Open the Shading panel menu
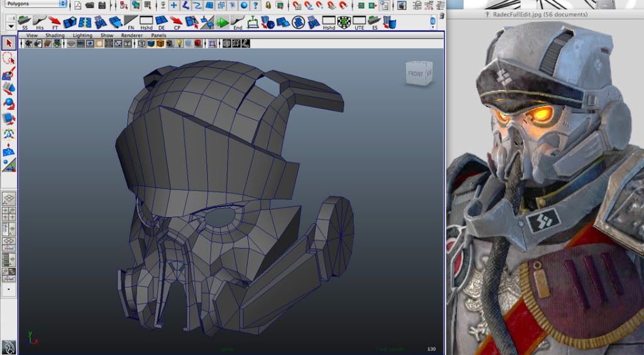The width and height of the screenshot is (644, 355). (55, 35)
